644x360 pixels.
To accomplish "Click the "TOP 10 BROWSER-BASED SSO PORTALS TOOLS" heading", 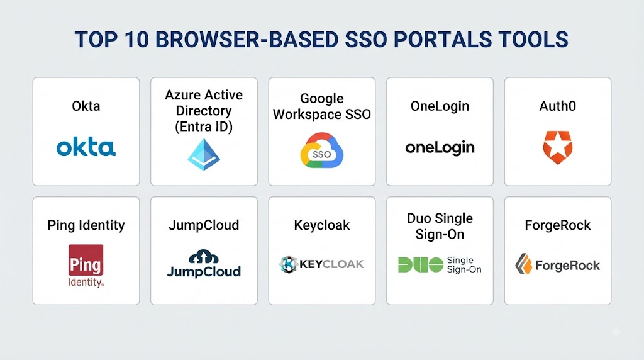I will click(321, 40).
